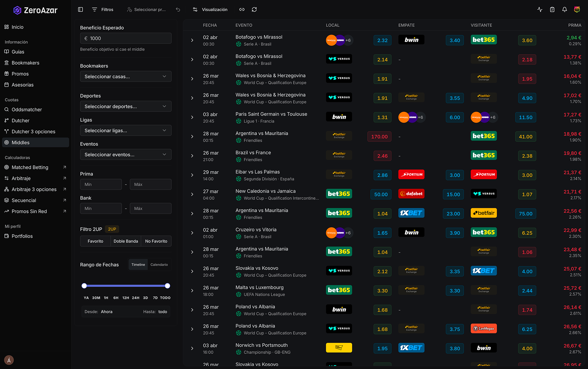Click the clipboard checklist icon
This screenshot has width=588, height=369.
(552, 10)
